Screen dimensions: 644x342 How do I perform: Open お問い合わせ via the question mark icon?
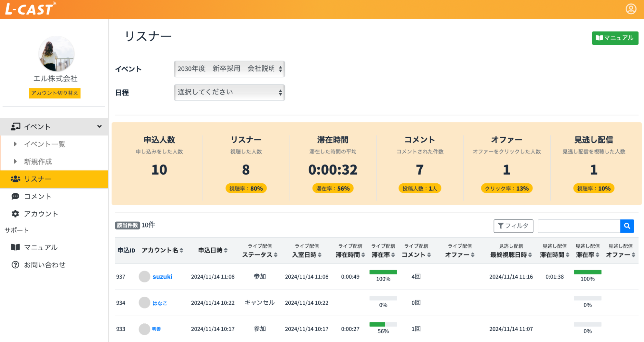[15, 264]
